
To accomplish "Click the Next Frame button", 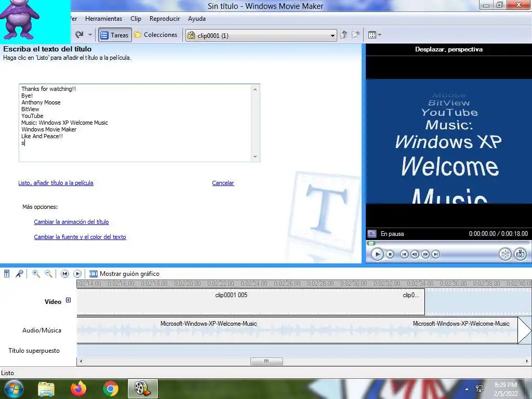I will [x=425, y=254].
